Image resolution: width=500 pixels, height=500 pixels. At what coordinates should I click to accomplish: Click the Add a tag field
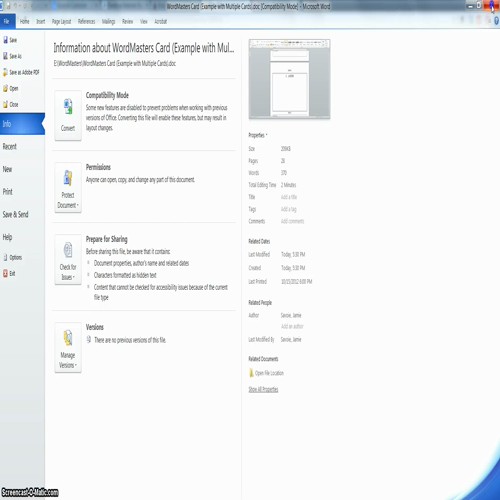288,209
